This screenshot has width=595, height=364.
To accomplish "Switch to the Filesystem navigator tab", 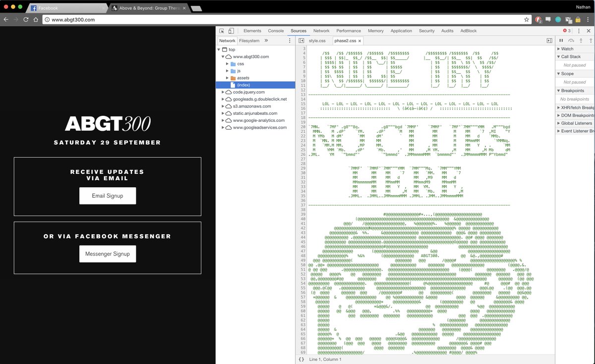I will 249,41.
